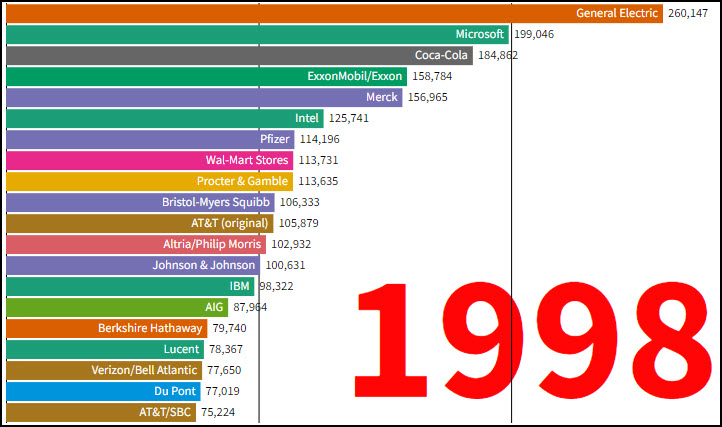Click the value 156,965
722x427 pixels.
coord(427,98)
